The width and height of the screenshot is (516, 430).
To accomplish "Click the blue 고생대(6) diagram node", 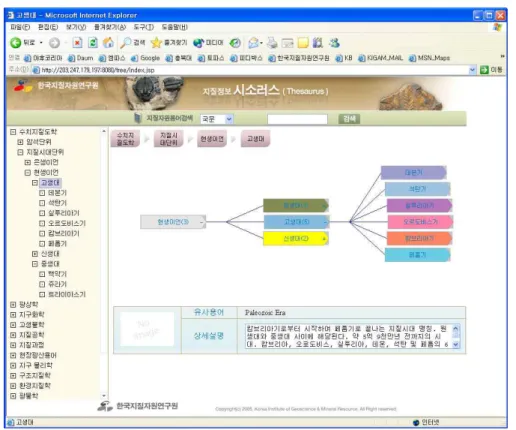I will click(296, 222).
